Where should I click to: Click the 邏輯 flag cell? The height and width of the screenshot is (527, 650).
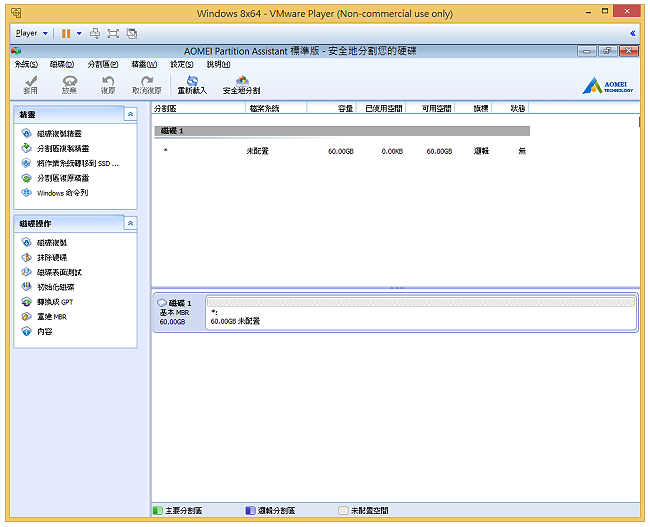[x=481, y=151]
